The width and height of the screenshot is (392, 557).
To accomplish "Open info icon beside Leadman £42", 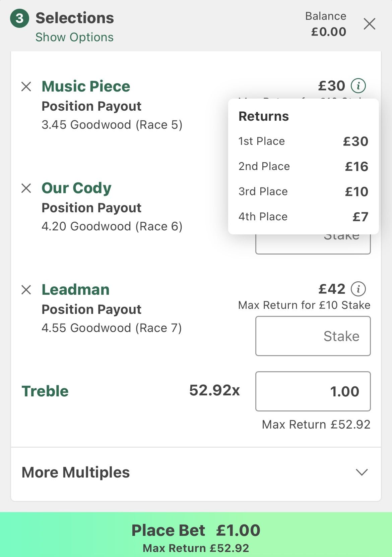I will click(x=358, y=289).
